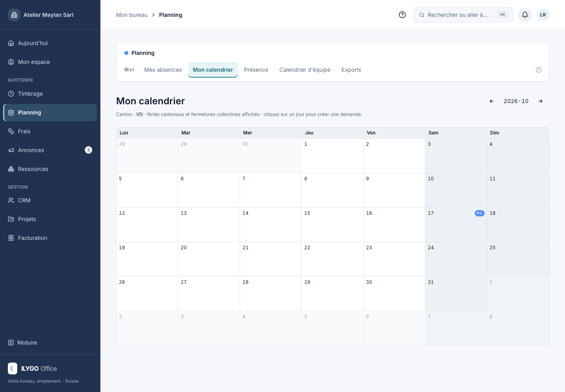Click day 9 in the Ven column

click(x=394, y=190)
